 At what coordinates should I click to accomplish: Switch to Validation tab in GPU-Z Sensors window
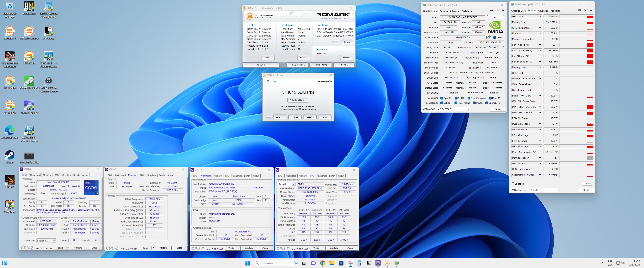click(x=555, y=11)
